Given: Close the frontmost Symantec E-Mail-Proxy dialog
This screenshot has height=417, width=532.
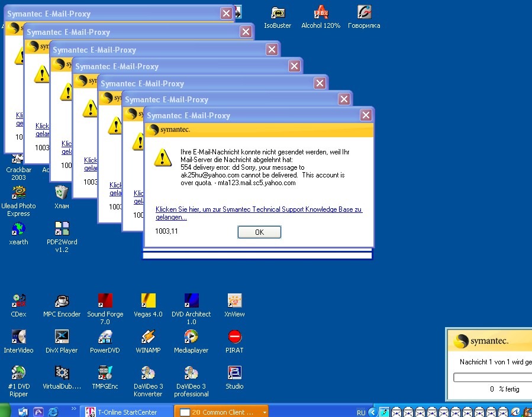Looking at the screenshot, I should tap(366, 115).
